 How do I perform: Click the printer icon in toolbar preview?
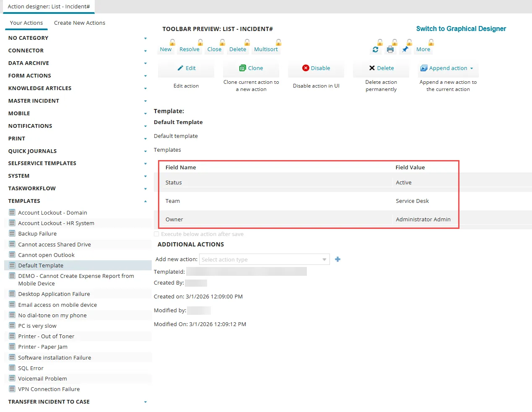click(390, 49)
